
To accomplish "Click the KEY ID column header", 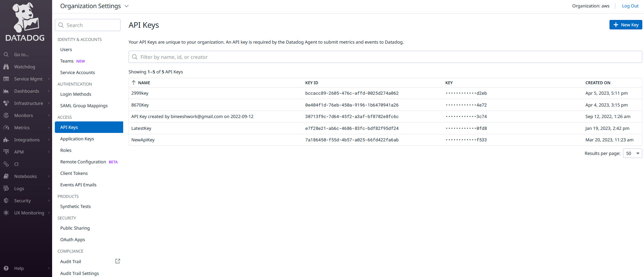I will point(312,83).
